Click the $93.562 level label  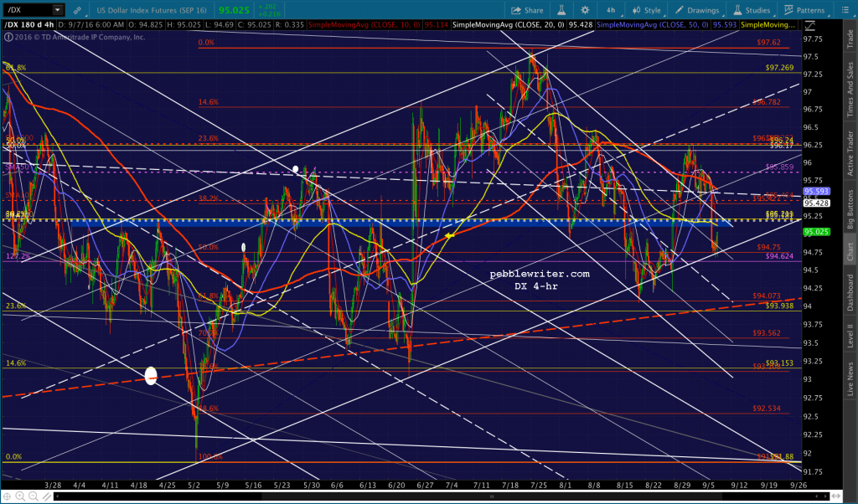coord(766,333)
